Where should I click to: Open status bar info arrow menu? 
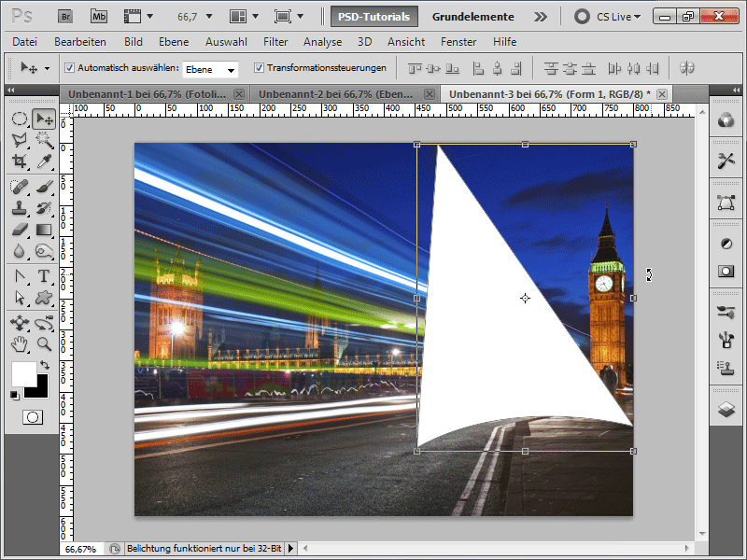(290, 549)
